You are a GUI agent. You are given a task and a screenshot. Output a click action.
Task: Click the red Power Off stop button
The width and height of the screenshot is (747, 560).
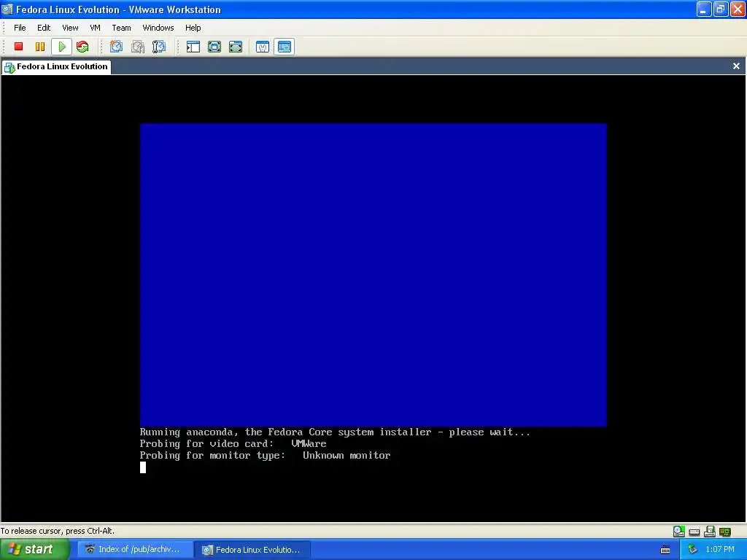pos(18,47)
